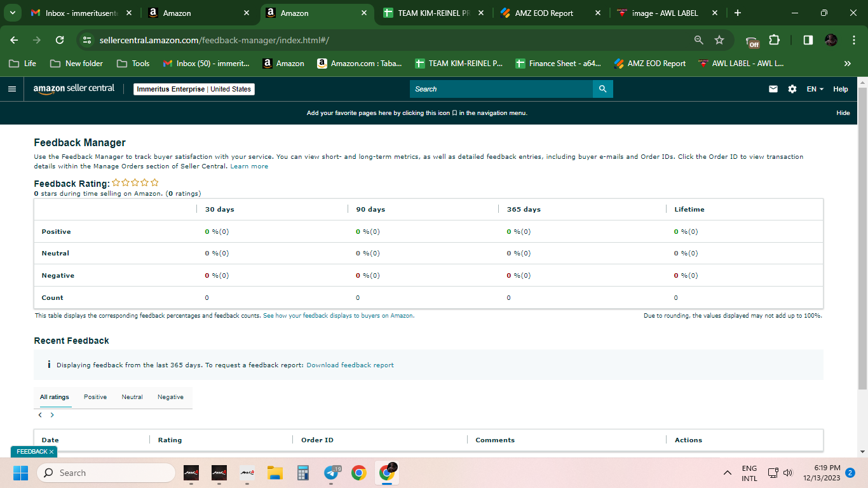Select the All ratings tab
The image size is (868, 488).
(x=55, y=397)
